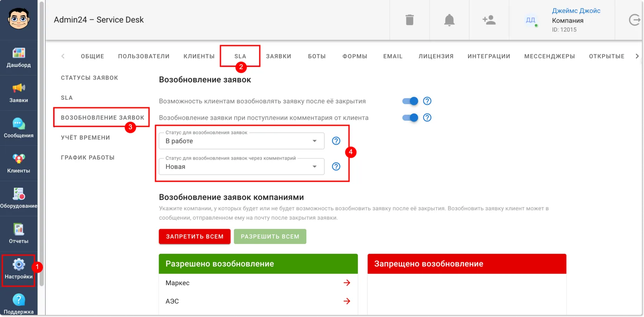Click the ЛИЦЕНЗИЯ tab
Viewport: 644px width, 317px height.
(x=436, y=56)
